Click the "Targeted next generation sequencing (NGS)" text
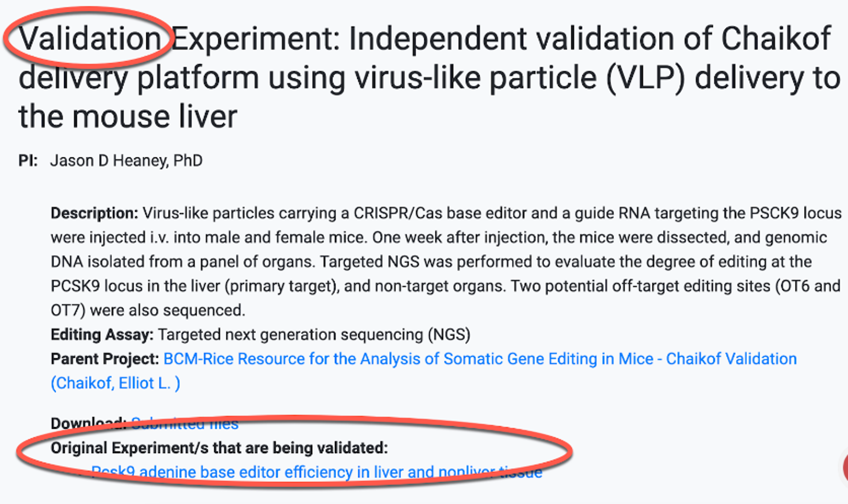 click(x=314, y=334)
